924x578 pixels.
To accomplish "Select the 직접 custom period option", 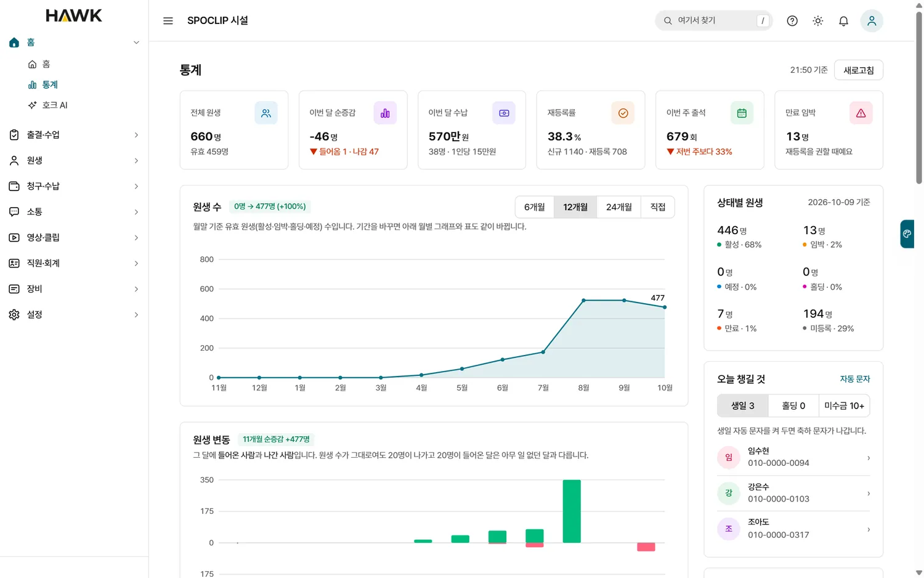I will 658,207.
